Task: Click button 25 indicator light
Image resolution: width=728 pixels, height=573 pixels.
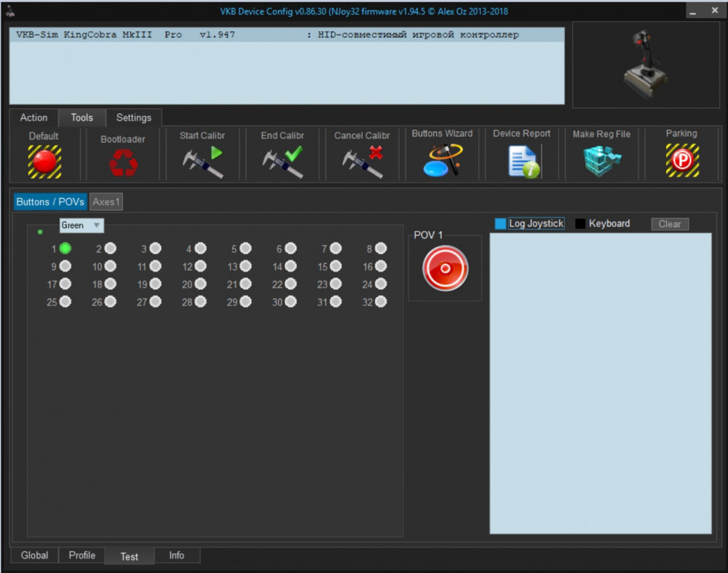Action: point(65,302)
